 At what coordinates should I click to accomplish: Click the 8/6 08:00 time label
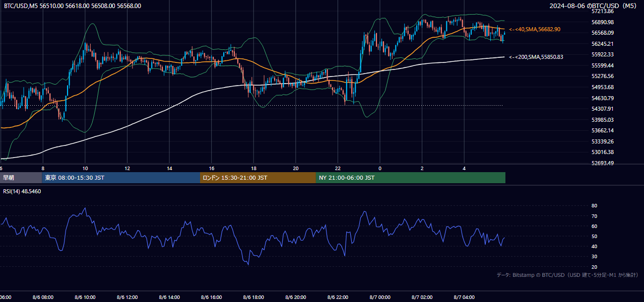pos(43,297)
